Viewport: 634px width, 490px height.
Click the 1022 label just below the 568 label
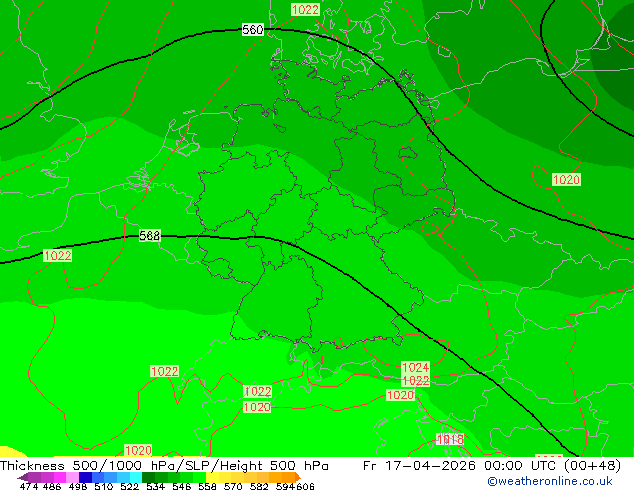click(57, 256)
